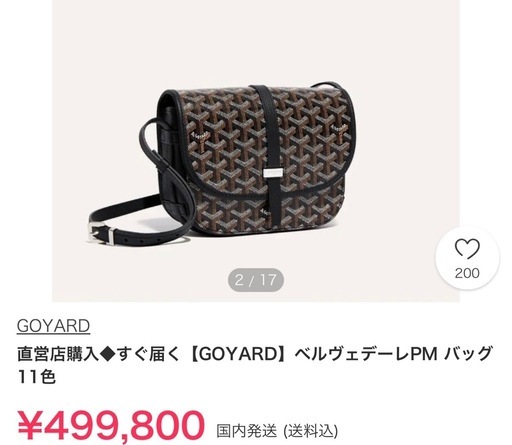This screenshot has height=445, width=512.
Task: Click the 200 likes count
Action: (x=467, y=273)
